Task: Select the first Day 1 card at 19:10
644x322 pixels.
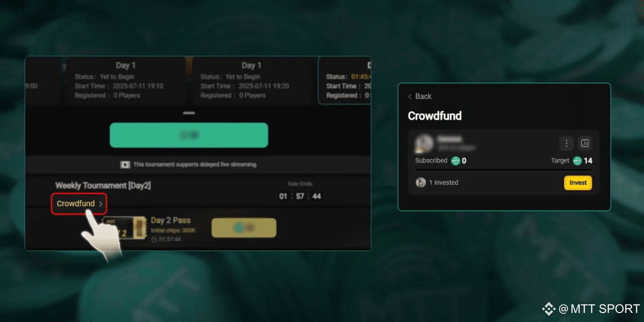Action: tap(126, 80)
